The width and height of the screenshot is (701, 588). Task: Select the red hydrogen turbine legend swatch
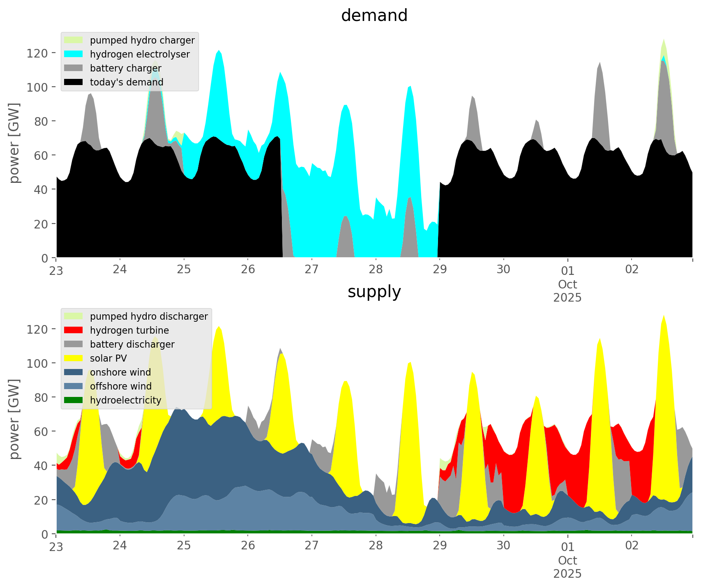(x=74, y=330)
